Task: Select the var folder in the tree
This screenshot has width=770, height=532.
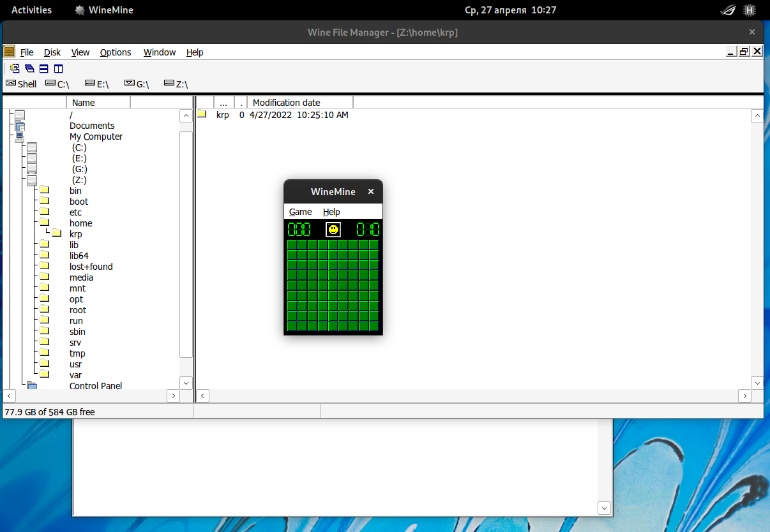Action: click(75, 374)
